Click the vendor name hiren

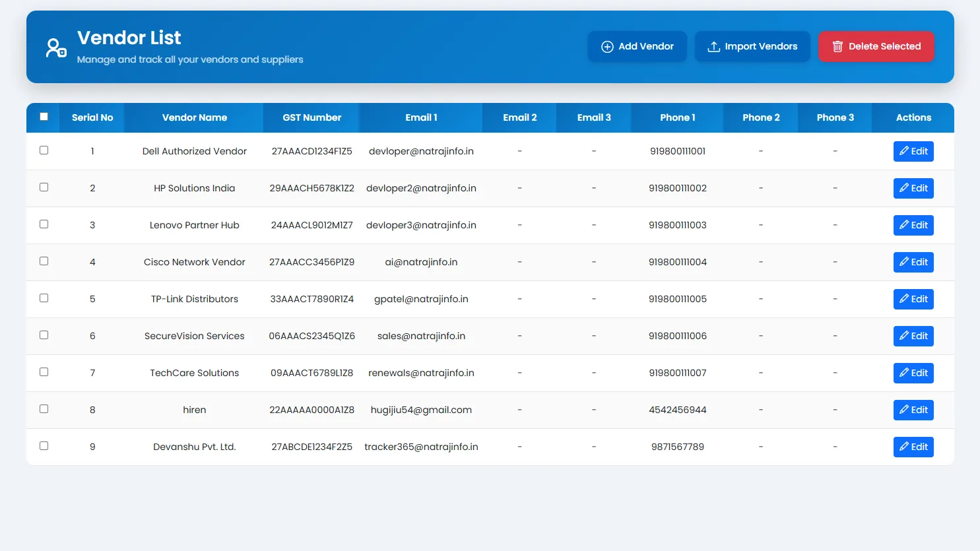pos(195,410)
